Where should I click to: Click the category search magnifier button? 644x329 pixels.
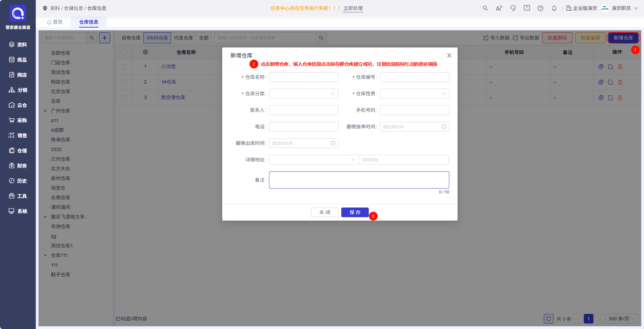[x=92, y=38]
